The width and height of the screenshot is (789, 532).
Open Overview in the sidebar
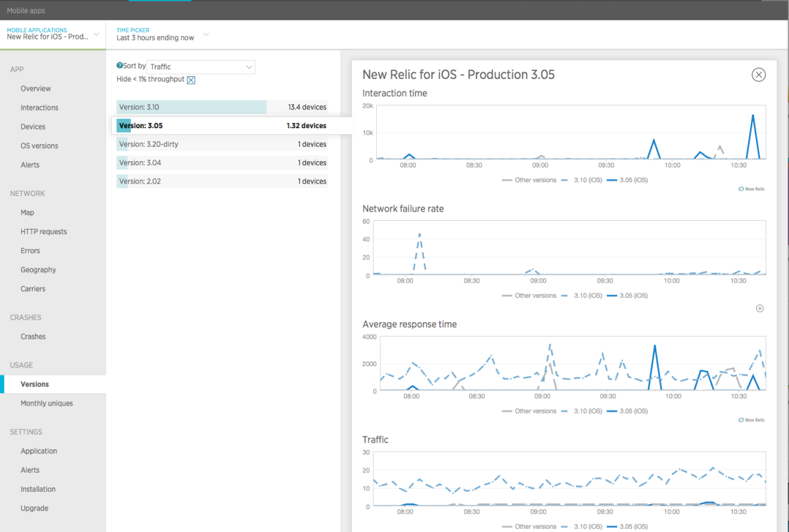(x=36, y=89)
